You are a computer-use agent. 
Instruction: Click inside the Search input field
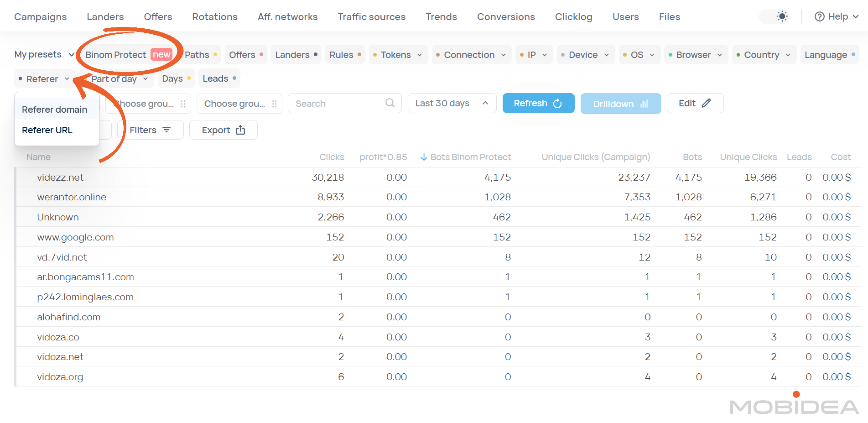coord(338,103)
